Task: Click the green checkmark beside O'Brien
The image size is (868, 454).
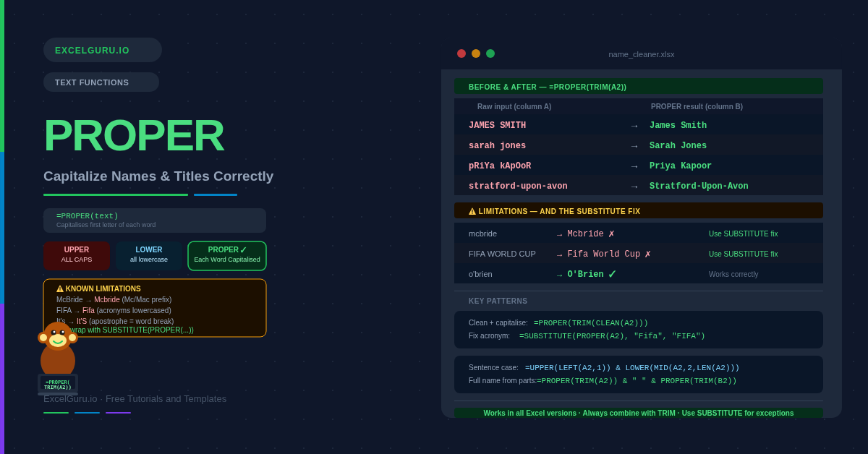Action: click(612, 275)
